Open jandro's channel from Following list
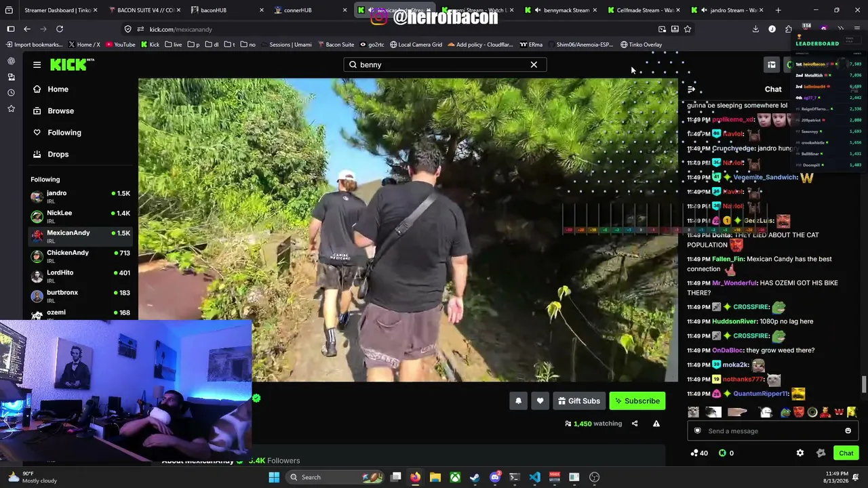 [80, 197]
